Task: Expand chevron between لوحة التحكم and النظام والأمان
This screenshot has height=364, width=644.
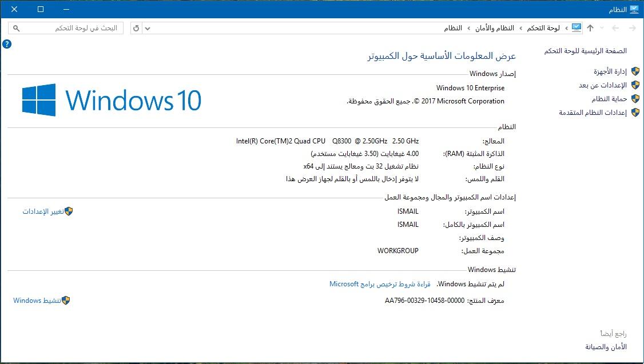Action: click(x=521, y=28)
